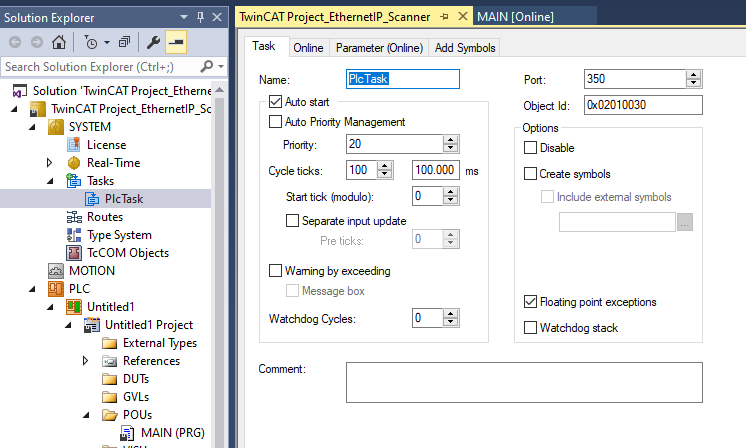This screenshot has height=448, width=746.
Task: Open the search options dropdown arrow
Action: click(221, 67)
